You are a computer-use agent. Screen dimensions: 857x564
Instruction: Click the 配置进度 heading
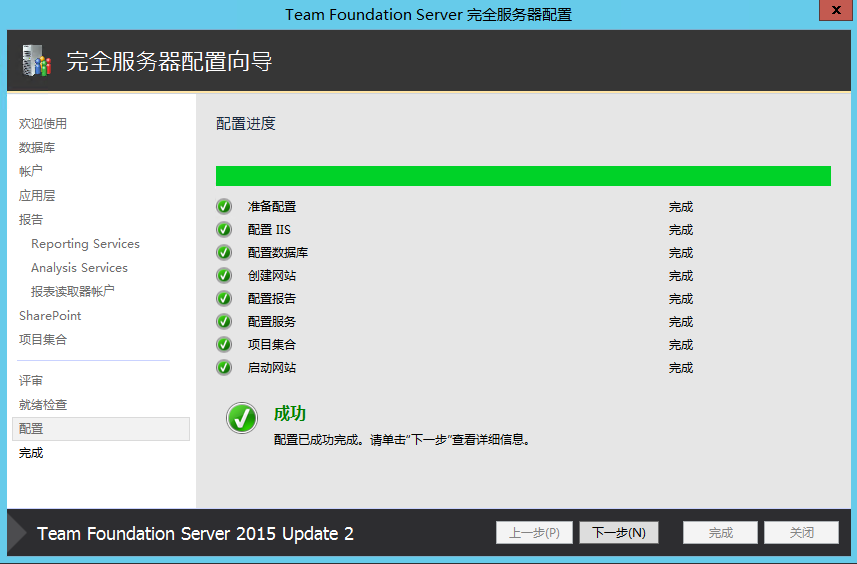tap(245, 124)
